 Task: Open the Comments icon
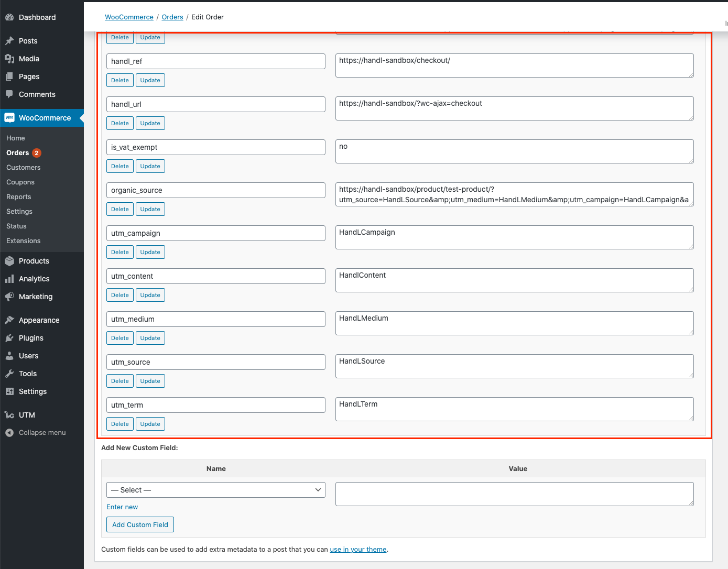(x=10, y=94)
